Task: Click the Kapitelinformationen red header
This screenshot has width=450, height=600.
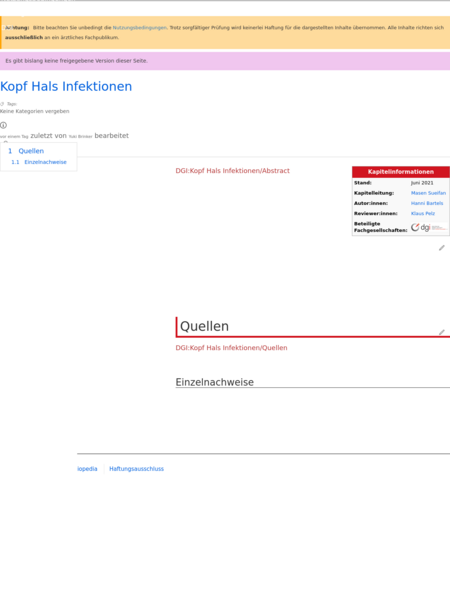Action: click(x=401, y=172)
